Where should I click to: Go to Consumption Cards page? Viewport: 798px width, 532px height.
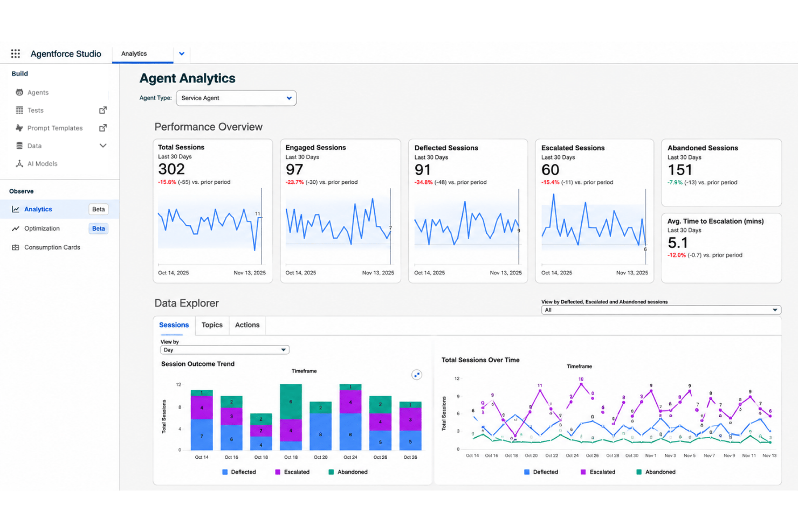coord(52,247)
